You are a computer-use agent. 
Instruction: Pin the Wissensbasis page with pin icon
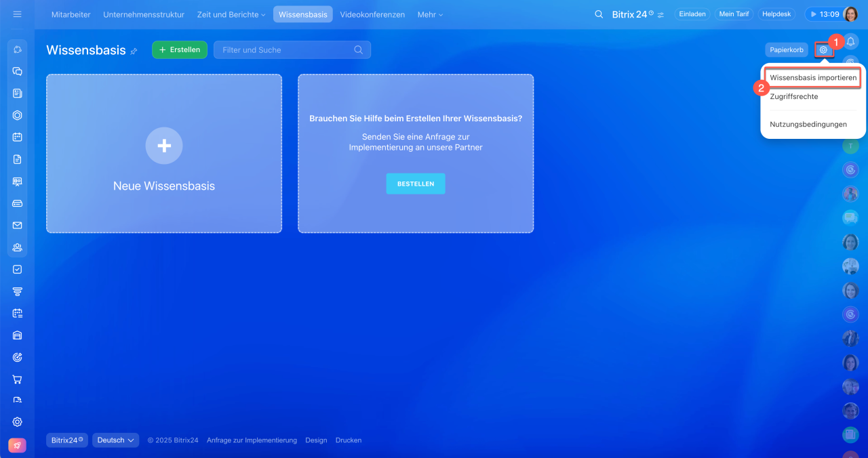[x=134, y=51]
